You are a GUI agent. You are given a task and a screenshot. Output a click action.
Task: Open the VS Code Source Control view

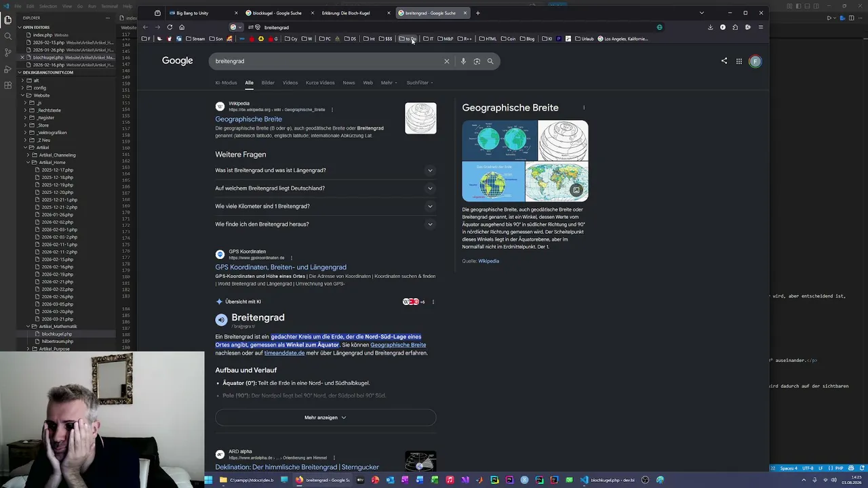(7, 52)
